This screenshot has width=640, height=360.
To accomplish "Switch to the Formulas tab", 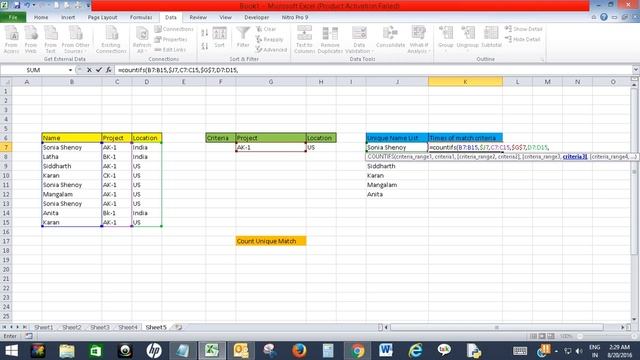I will click(141, 18).
